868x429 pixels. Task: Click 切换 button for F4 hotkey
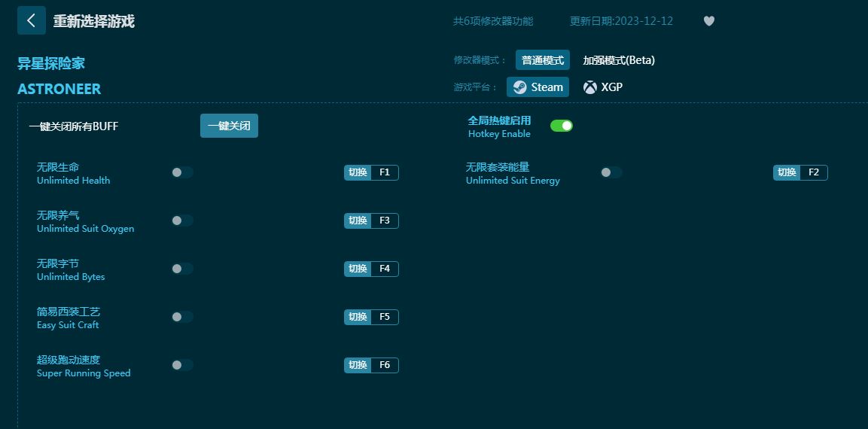click(358, 269)
